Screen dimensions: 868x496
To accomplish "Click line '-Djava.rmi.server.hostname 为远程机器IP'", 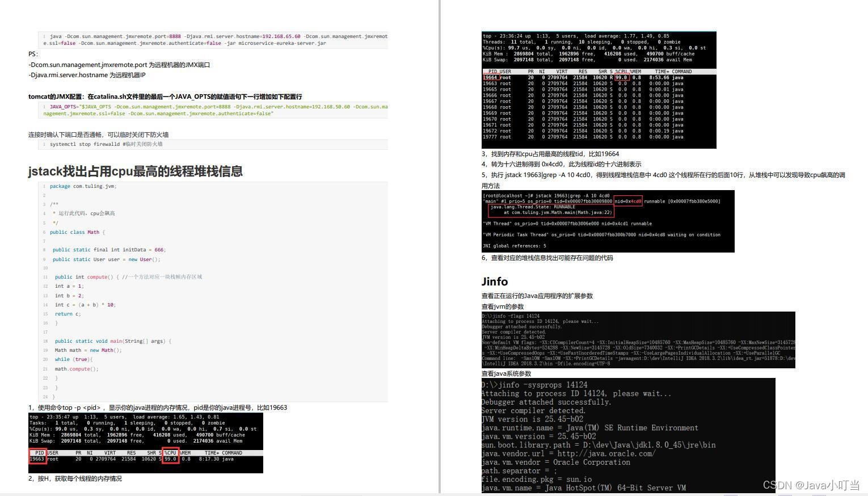I will (87, 75).
